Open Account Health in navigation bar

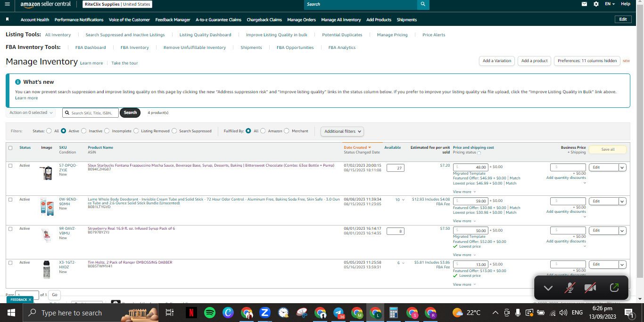(35, 20)
